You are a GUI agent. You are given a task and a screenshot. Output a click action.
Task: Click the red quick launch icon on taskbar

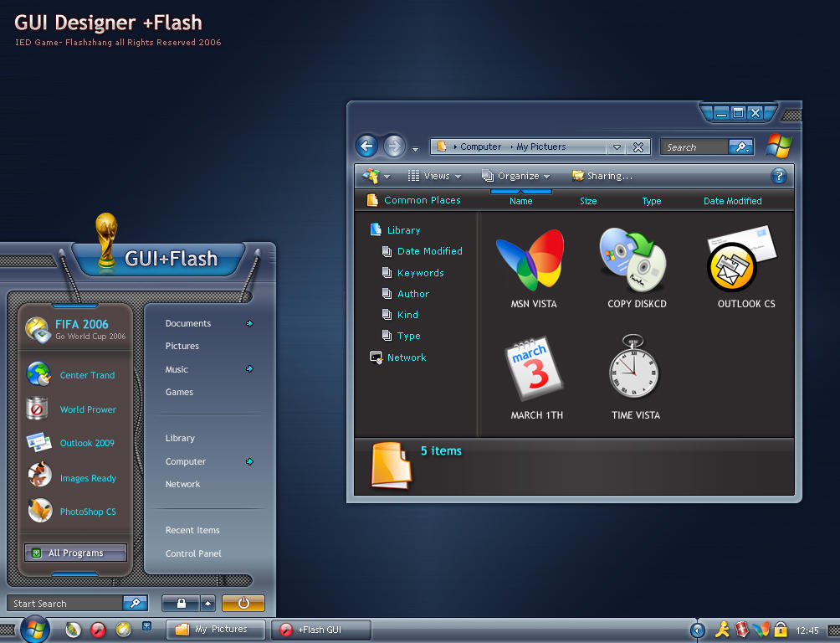(98, 629)
